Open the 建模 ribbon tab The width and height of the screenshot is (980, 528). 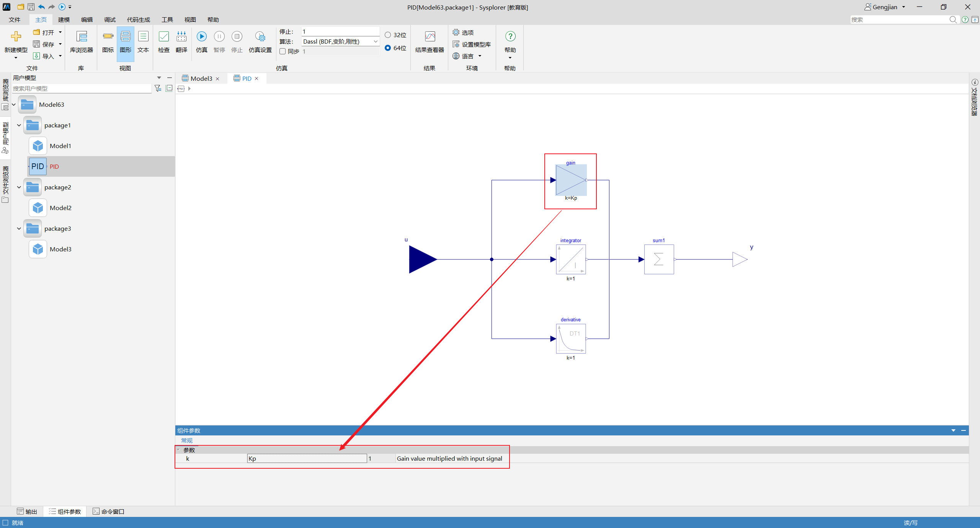point(64,20)
